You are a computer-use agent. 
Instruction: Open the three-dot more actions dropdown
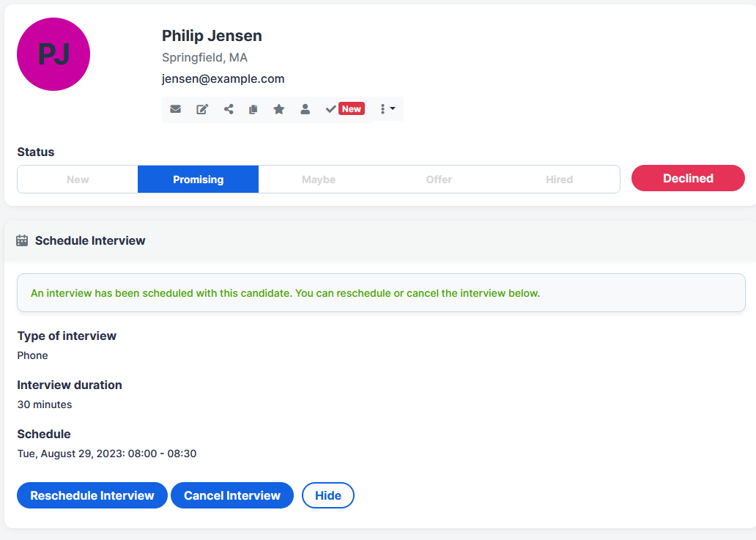click(388, 109)
